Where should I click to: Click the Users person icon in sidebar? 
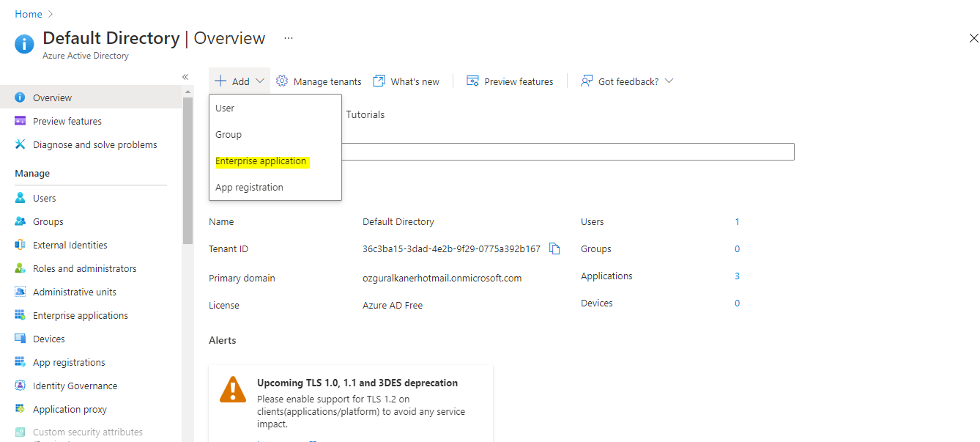[20, 198]
